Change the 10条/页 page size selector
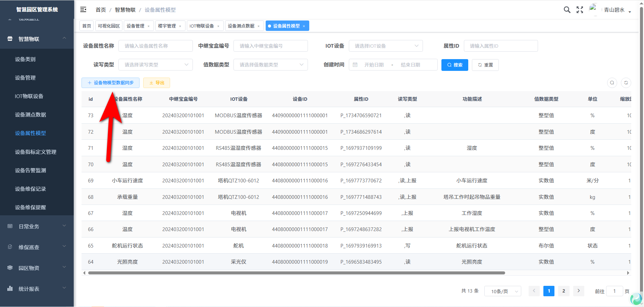 [x=502, y=291]
